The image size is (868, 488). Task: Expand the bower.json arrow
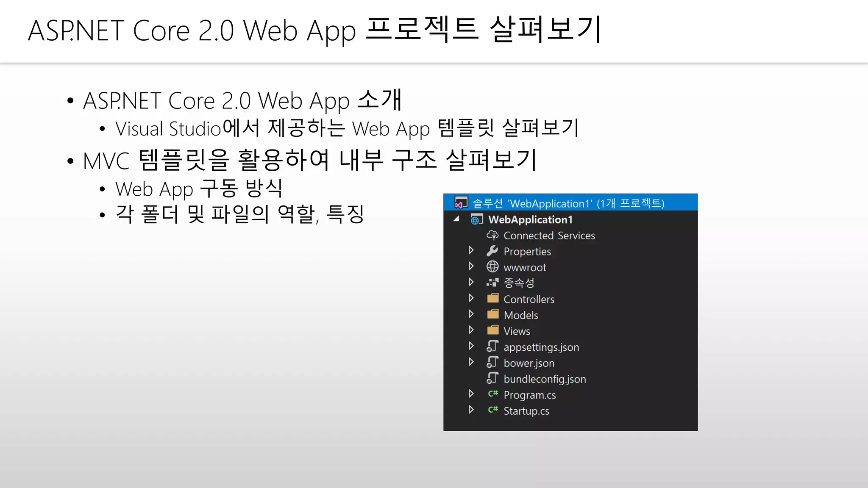pyautogui.click(x=471, y=362)
